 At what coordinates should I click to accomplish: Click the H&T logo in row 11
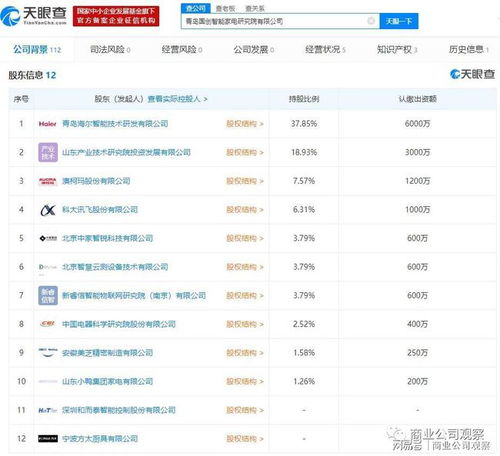pos(48,410)
